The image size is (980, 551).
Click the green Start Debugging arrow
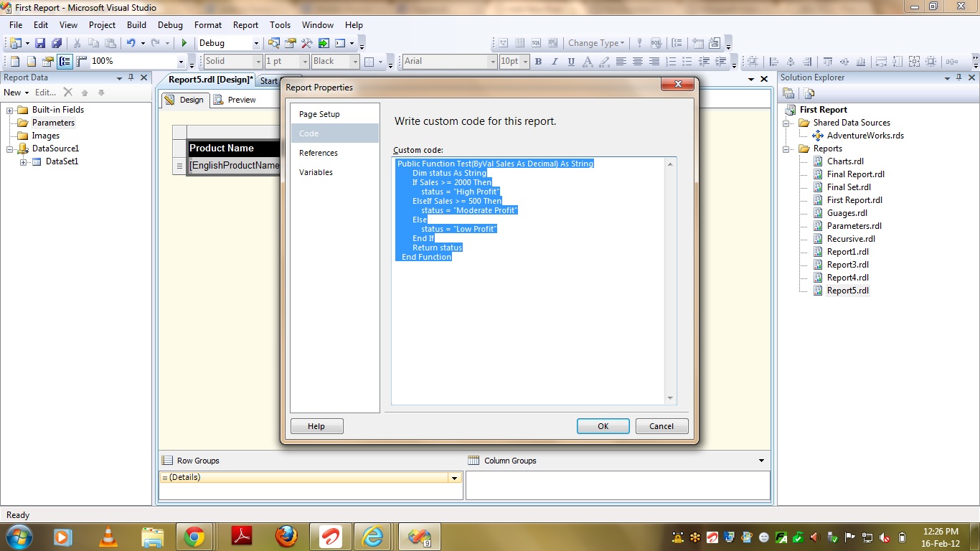click(184, 44)
